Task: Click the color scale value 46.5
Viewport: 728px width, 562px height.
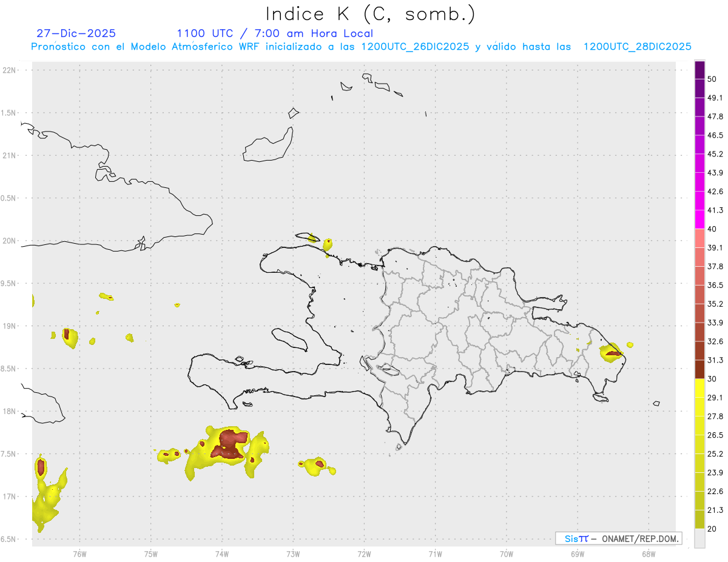Action: [715, 135]
